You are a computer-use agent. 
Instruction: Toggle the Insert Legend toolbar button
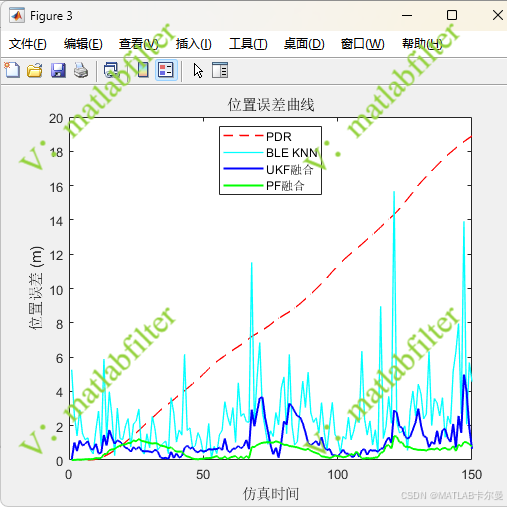pos(166,70)
